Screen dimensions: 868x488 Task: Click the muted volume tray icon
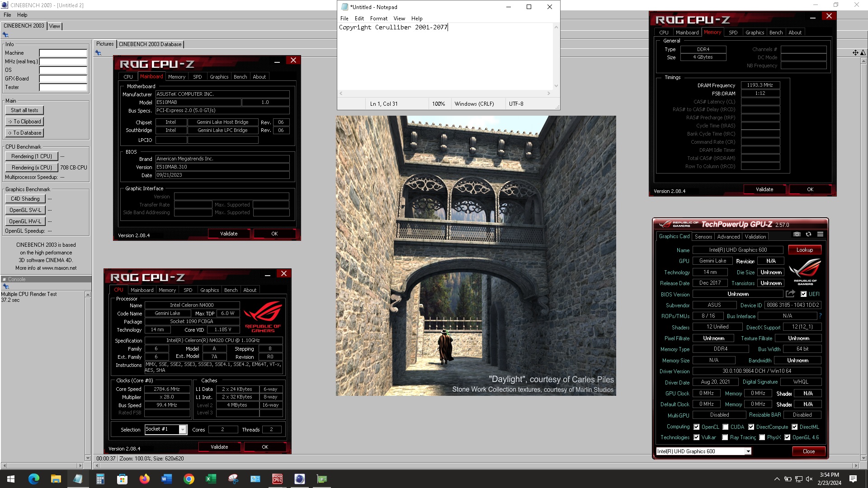tap(809, 479)
